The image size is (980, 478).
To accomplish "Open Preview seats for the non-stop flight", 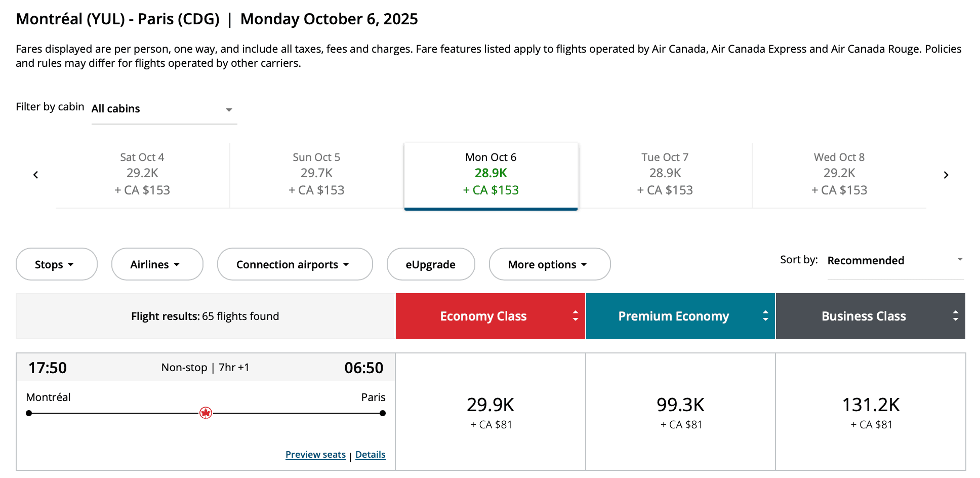I will coord(315,454).
